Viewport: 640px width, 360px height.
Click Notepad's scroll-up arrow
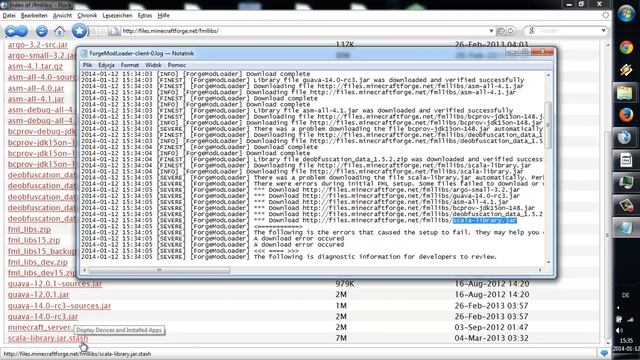click(548, 75)
